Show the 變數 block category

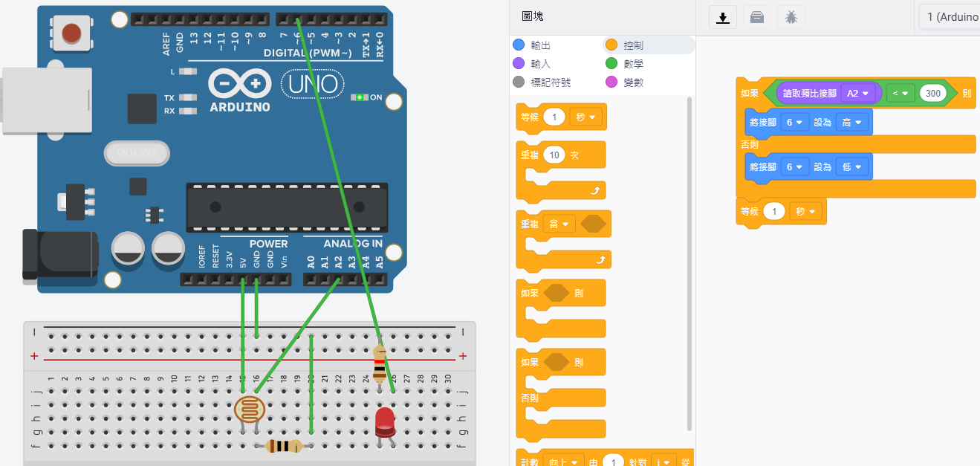(x=633, y=82)
